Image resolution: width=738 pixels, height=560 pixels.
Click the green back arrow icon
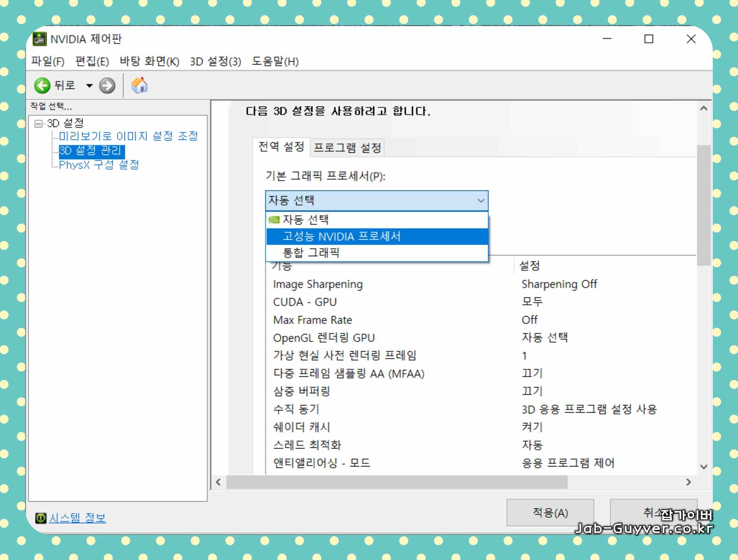tap(42, 86)
